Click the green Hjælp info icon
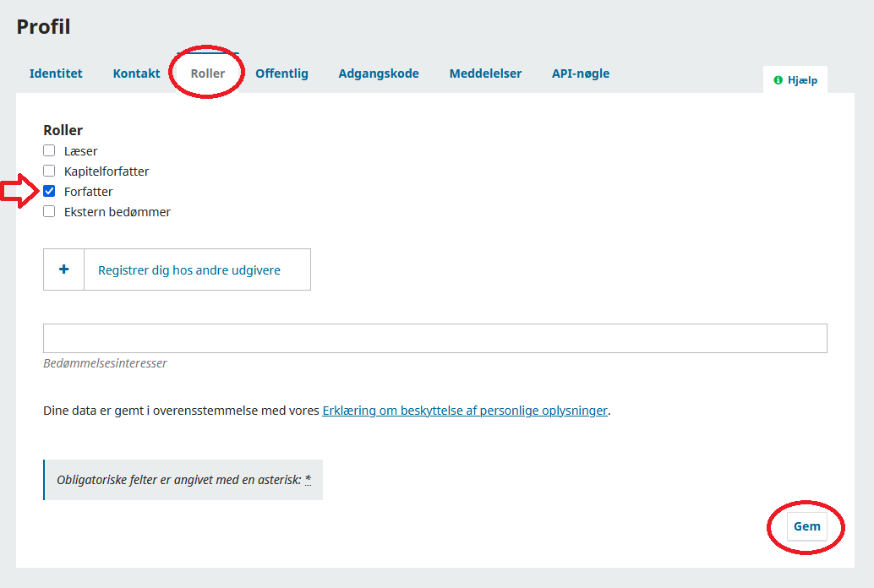 click(778, 80)
